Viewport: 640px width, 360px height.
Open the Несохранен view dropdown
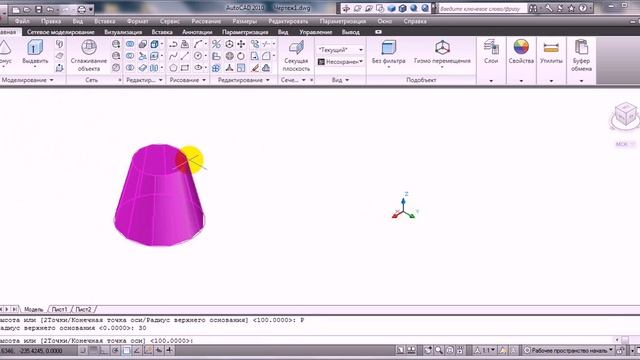[340, 62]
